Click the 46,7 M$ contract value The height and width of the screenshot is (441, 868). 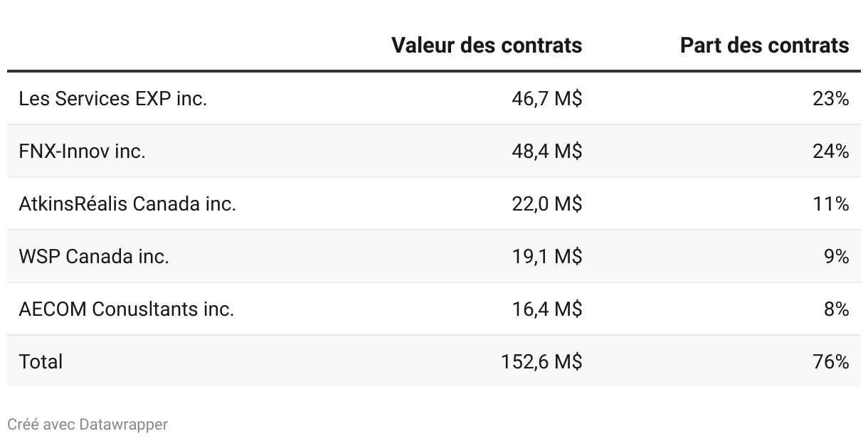(546, 98)
